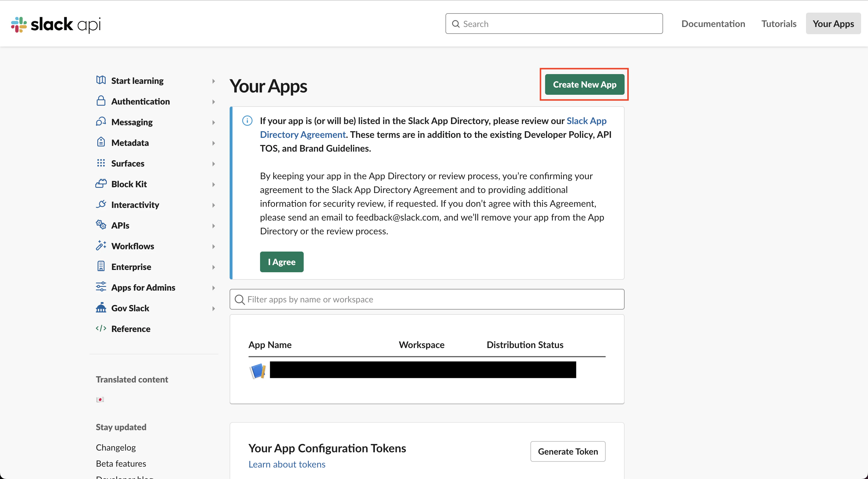Viewport: 868px width, 479px height.
Task: Expand the Start learning section
Action: click(x=213, y=81)
